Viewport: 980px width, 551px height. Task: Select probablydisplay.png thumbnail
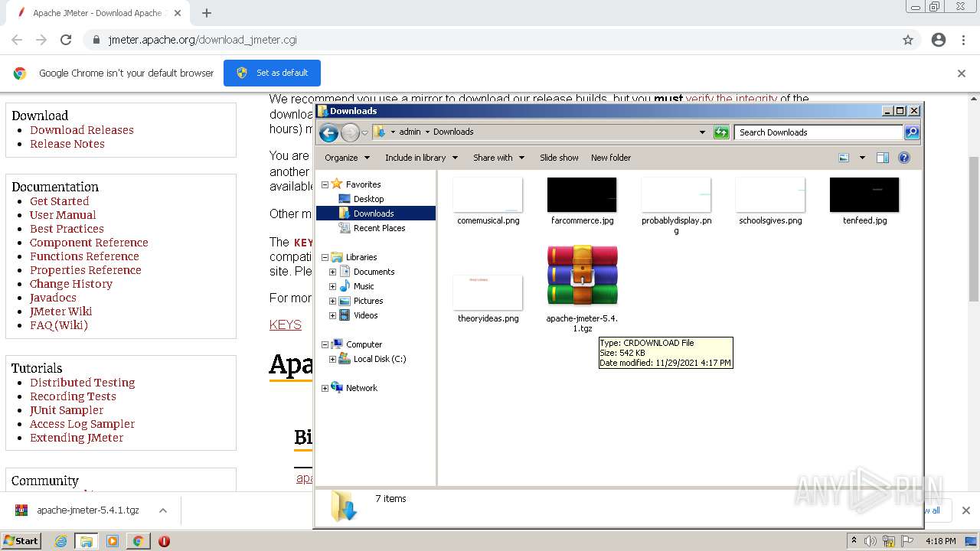tap(676, 195)
